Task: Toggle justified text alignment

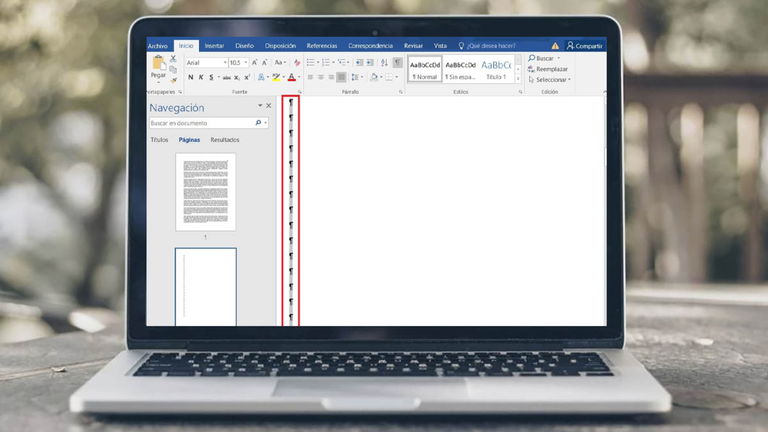Action: (342, 77)
